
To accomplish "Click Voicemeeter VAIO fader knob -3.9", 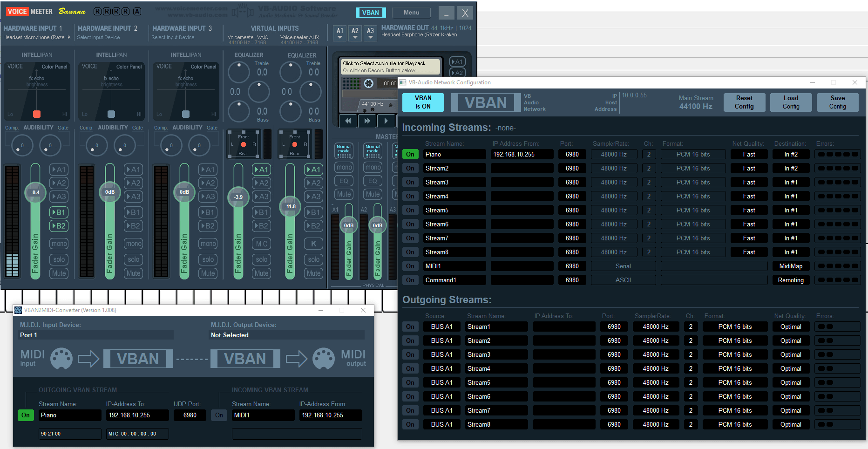I will point(238,197).
